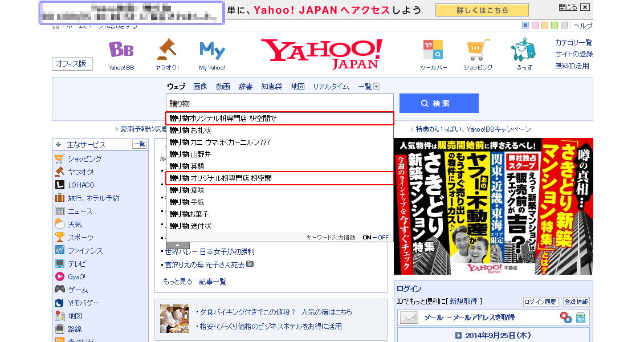Image resolution: width=644 pixels, height=342 pixels.
Task: Turn keyword input assist OFF
Action: (x=383, y=237)
